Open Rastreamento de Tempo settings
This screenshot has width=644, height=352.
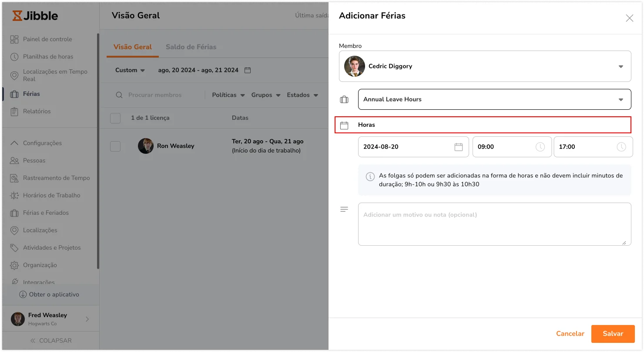point(56,178)
